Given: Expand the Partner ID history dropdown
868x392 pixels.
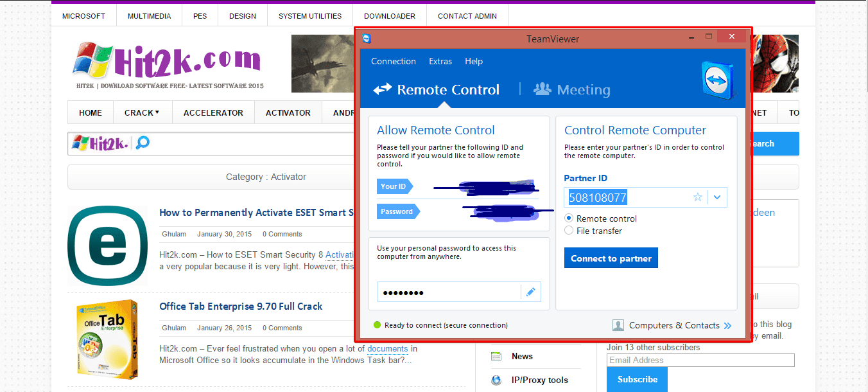Looking at the screenshot, I should [x=718, y=197].
